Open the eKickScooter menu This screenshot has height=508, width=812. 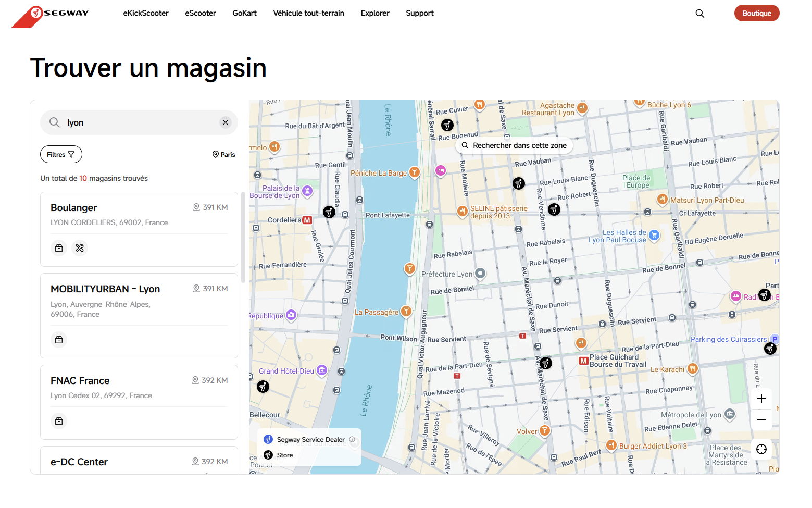point(146,13)
